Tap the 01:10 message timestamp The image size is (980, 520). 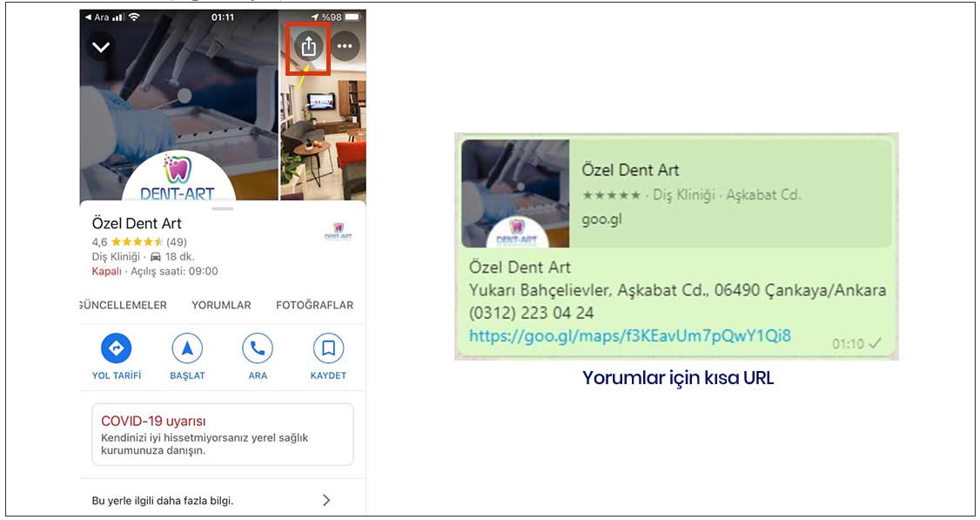848,343
